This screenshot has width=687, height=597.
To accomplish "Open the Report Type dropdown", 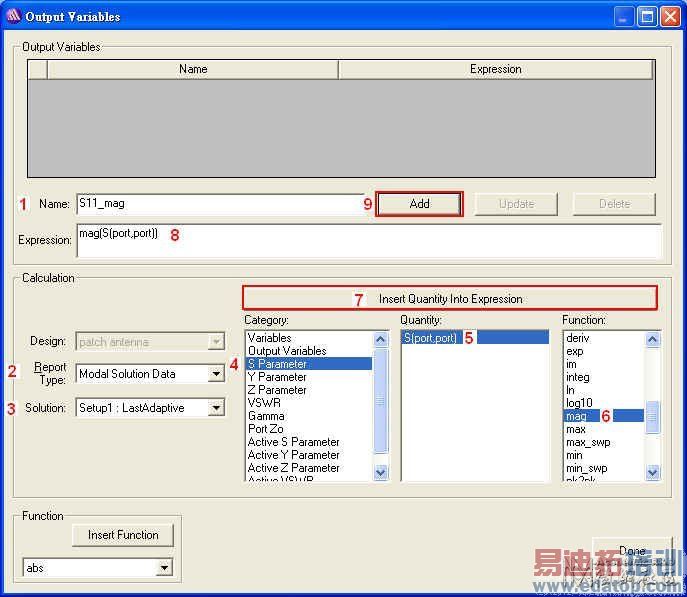I will tap(216, 374).
